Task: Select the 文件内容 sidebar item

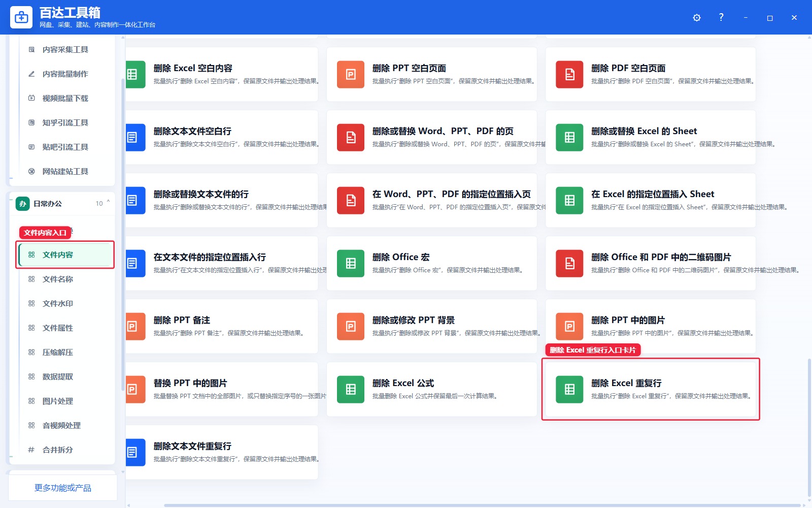Action: 65,255
